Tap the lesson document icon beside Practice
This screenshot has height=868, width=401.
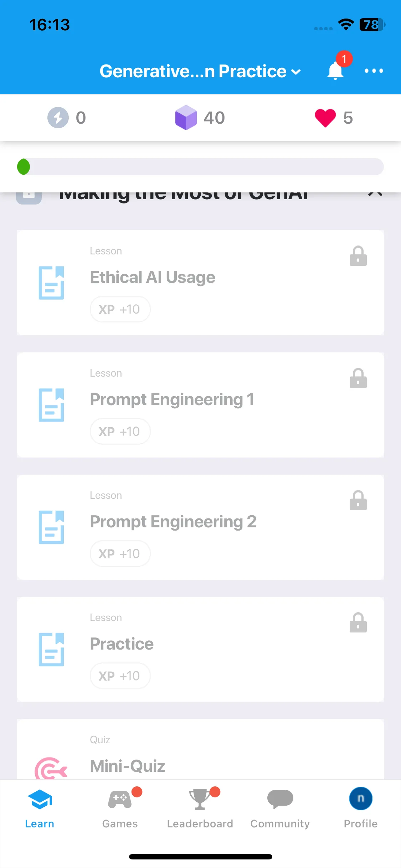[51, 649]
